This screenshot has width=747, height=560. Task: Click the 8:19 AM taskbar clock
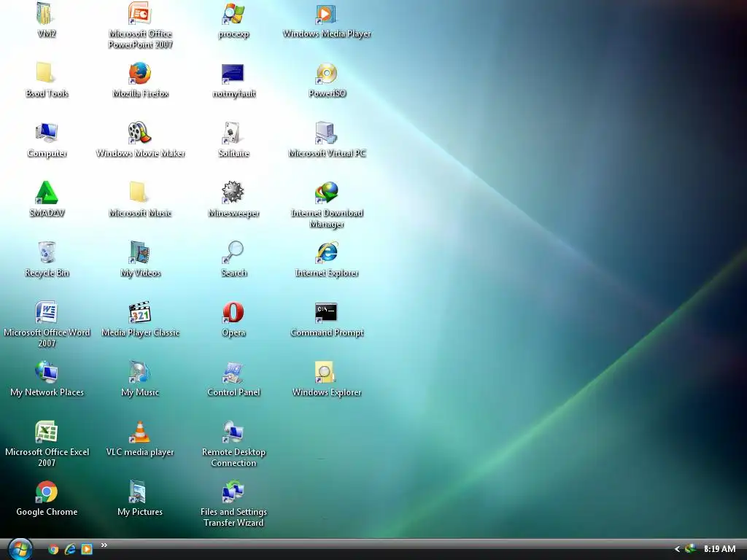(719, 549)
